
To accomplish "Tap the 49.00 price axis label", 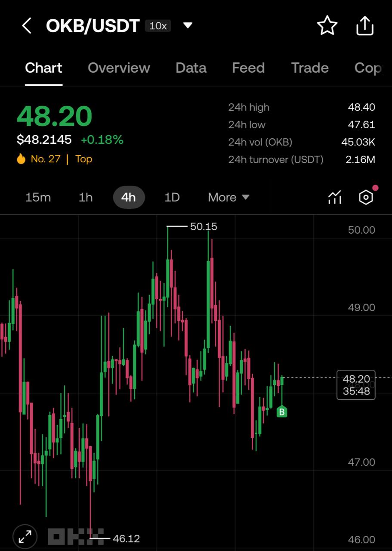I will pos(361,307).
